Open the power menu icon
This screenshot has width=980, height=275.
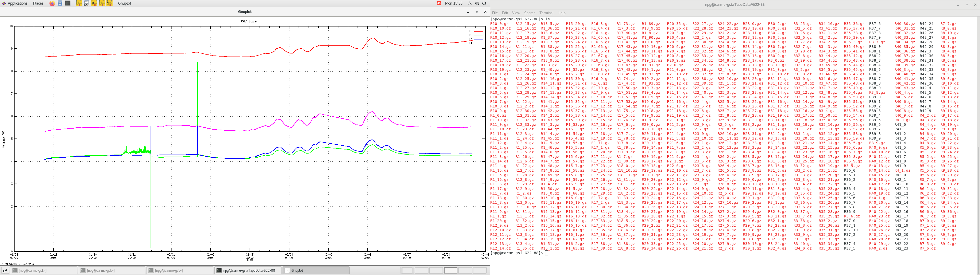point(484,3)
